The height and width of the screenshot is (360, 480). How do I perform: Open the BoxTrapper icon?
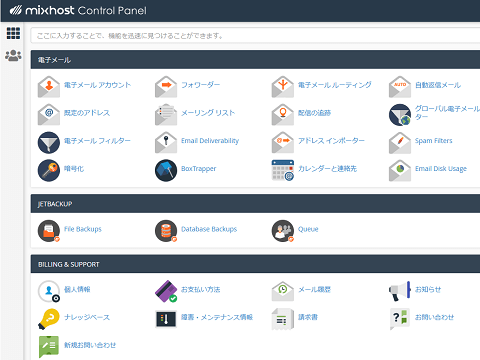coord(166,170)
